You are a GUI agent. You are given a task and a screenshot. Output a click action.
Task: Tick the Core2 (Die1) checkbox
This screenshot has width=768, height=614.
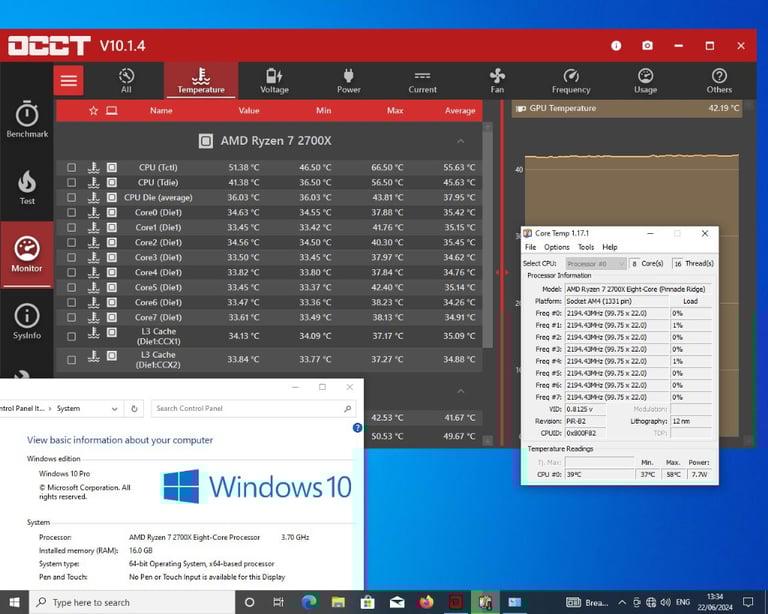72,242
